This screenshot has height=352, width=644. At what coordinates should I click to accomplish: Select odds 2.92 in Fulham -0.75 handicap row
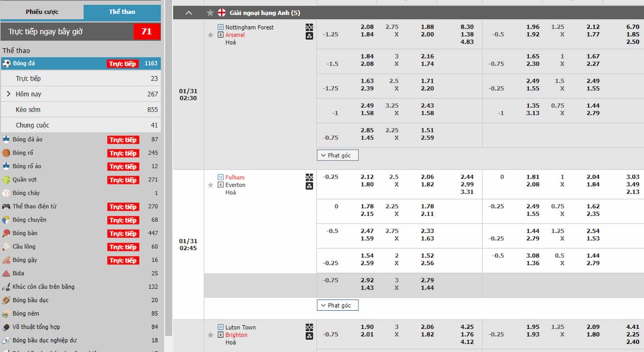tap(367, 281)
